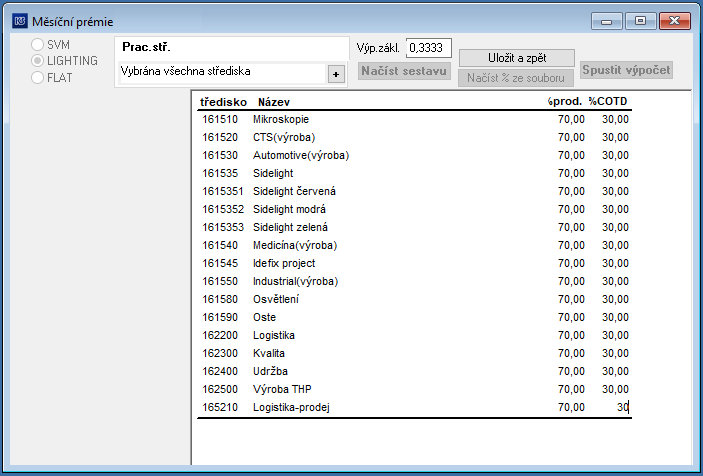The width and height of the screenshot is (703, 476).
Task: Click the 'Načíst % ze souboru' button
Action: point(516,78)
